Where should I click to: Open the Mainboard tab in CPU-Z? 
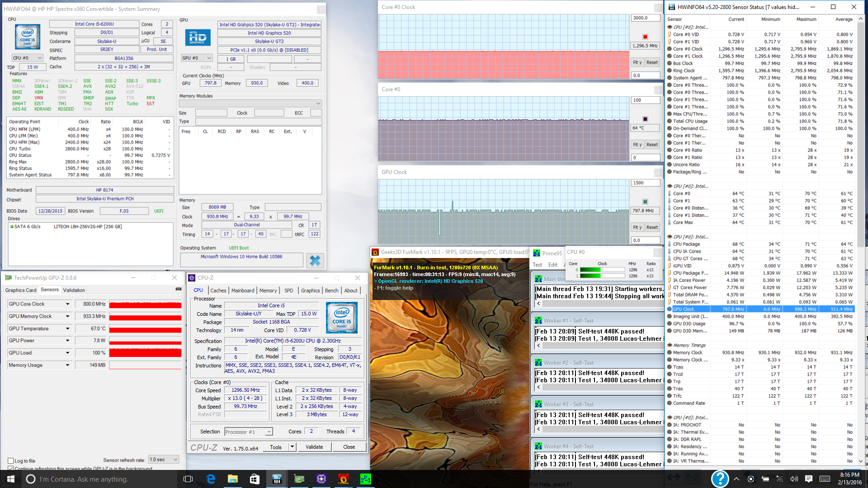pyautogui.click(x=243, y=291)
